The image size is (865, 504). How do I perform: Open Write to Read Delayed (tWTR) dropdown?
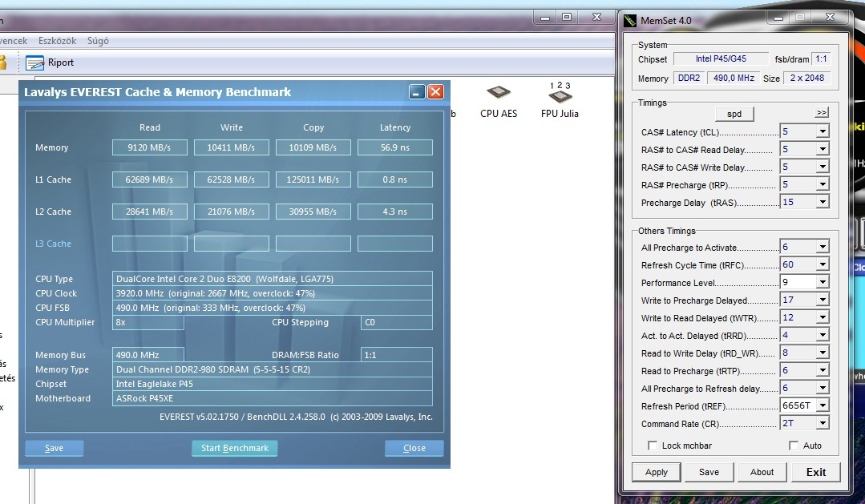(x=823, y=317)
